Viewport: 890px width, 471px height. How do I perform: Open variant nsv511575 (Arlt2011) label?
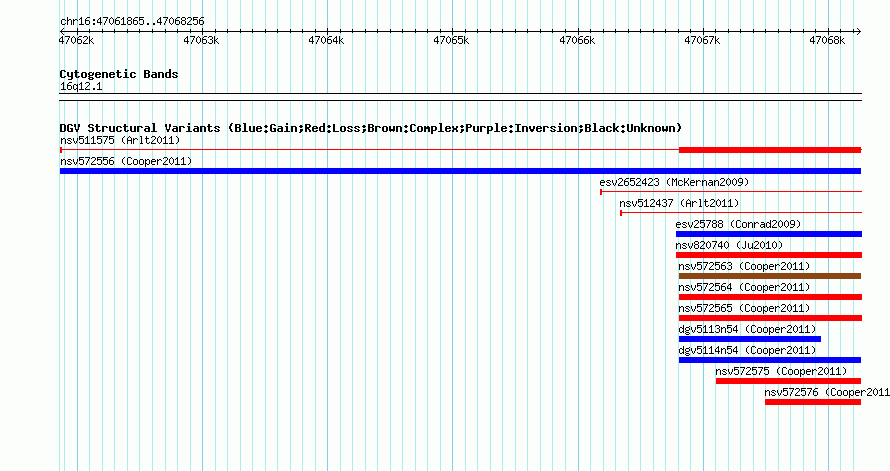point(120,141)
